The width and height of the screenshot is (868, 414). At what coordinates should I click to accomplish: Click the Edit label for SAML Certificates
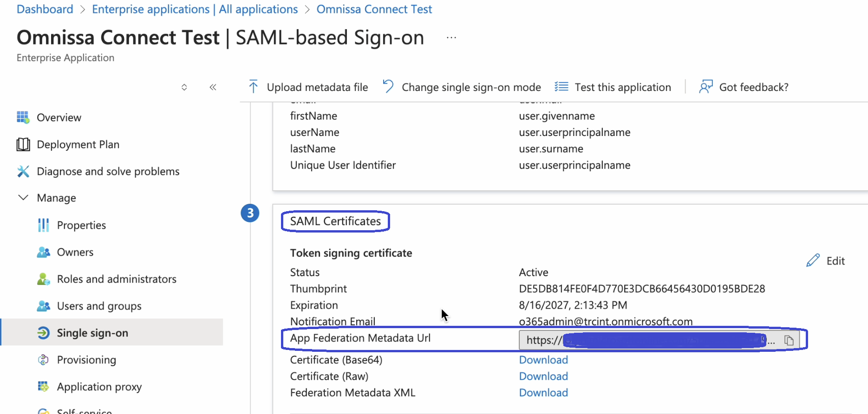click(x=835, y=261)
